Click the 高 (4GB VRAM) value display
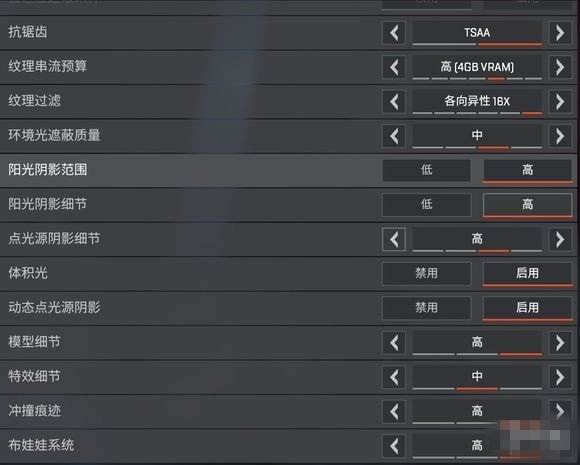 pos(477,67)
